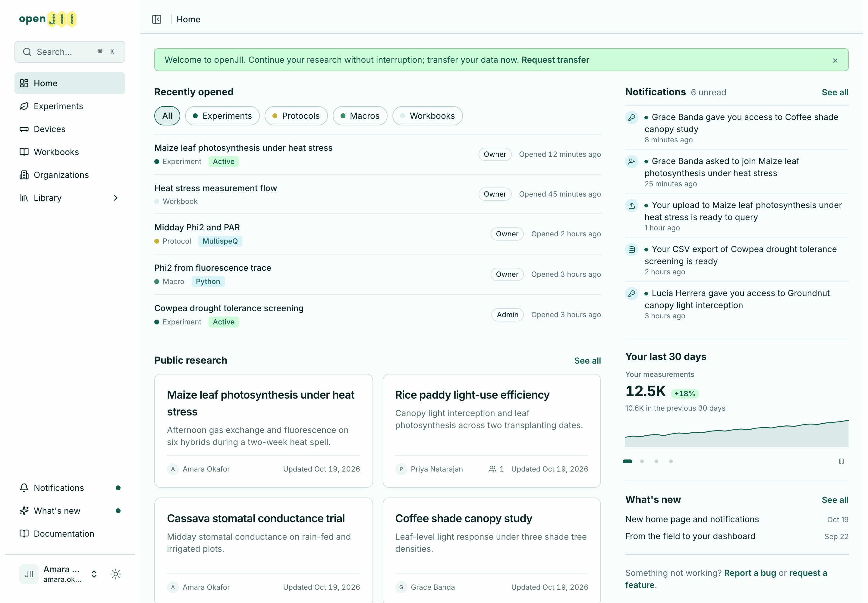Image resolution: width=868 pixels, height=603 pixels.
Task: Click See all next to Notifications header
Action: [x=835, y=92]
